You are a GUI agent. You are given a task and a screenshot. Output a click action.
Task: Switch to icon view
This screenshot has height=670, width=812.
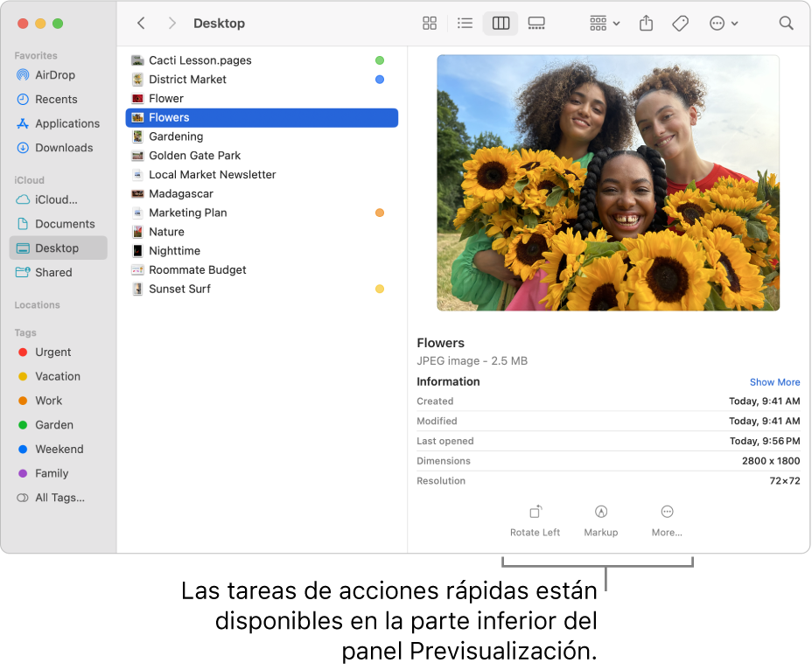coord(430,24)
